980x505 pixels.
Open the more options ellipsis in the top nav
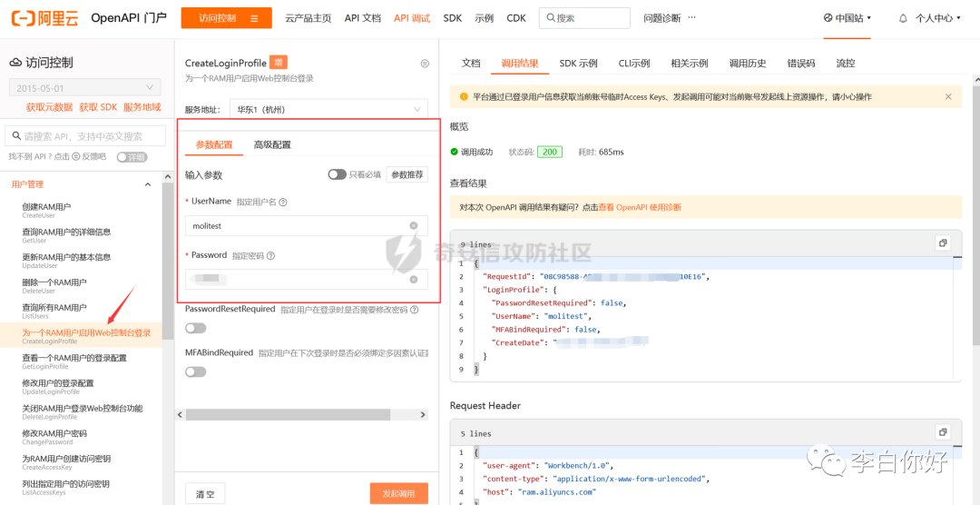click(x=691, y=18)
